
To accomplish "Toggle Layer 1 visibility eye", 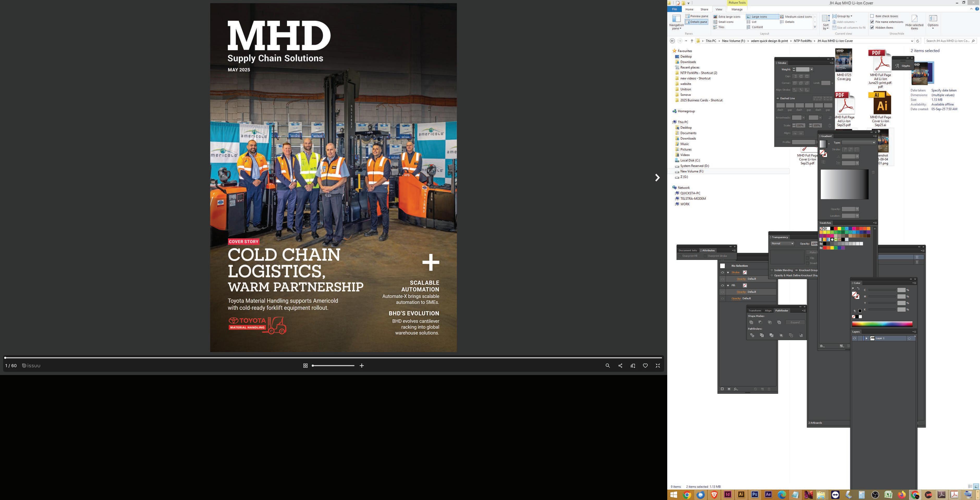I will pyautogui.click(x=854, y=338).
